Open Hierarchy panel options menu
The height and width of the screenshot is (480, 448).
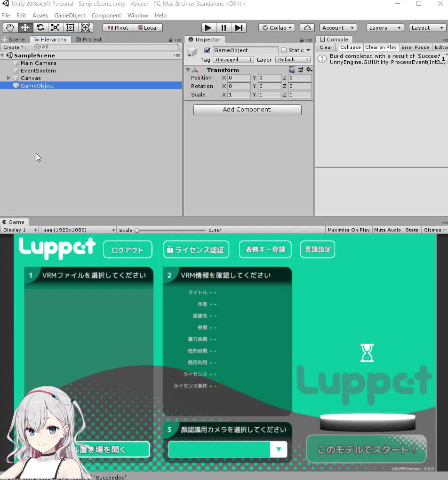tap(177, 40)
